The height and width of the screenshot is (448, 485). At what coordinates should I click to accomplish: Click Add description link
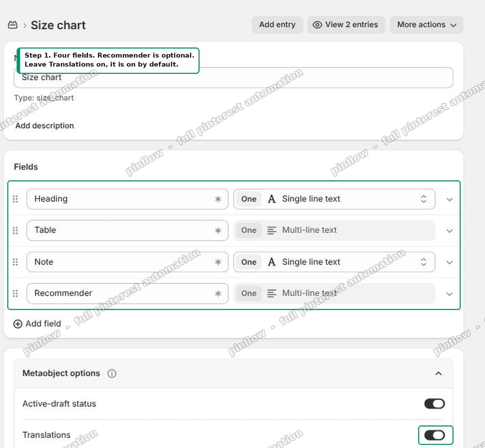tap(45, 126)
